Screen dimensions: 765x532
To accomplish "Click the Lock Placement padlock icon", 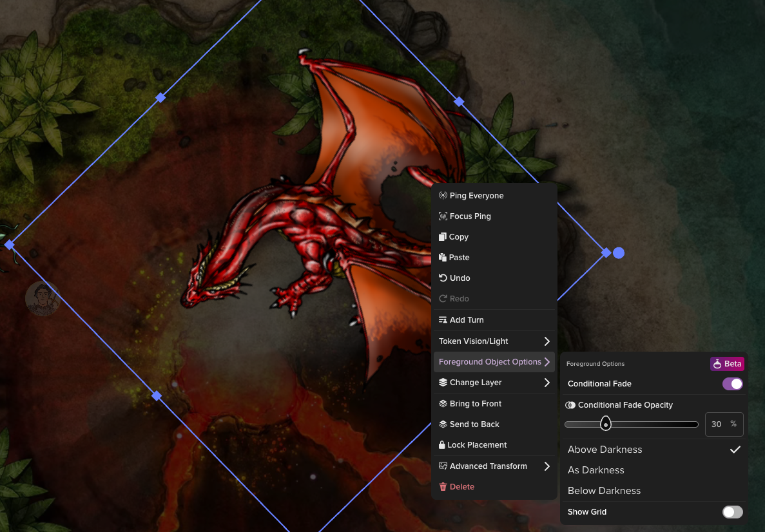I will 442,444.
